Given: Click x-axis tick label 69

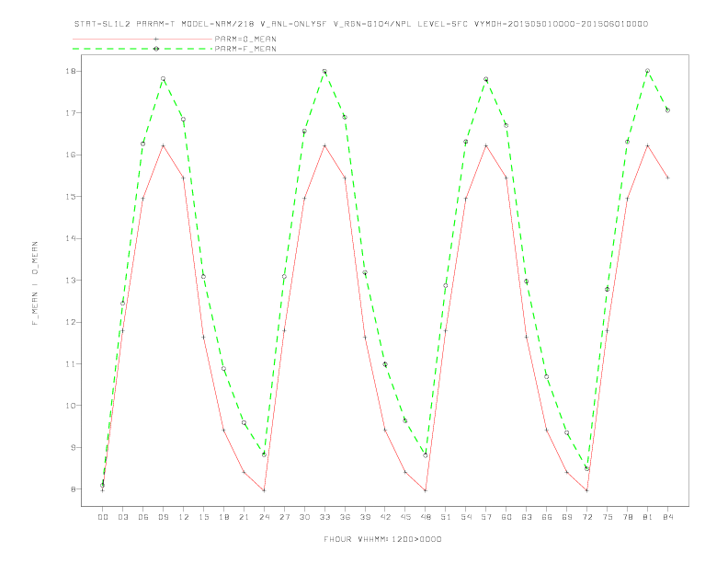Looking at the screenshot, I should pos(567,517).
